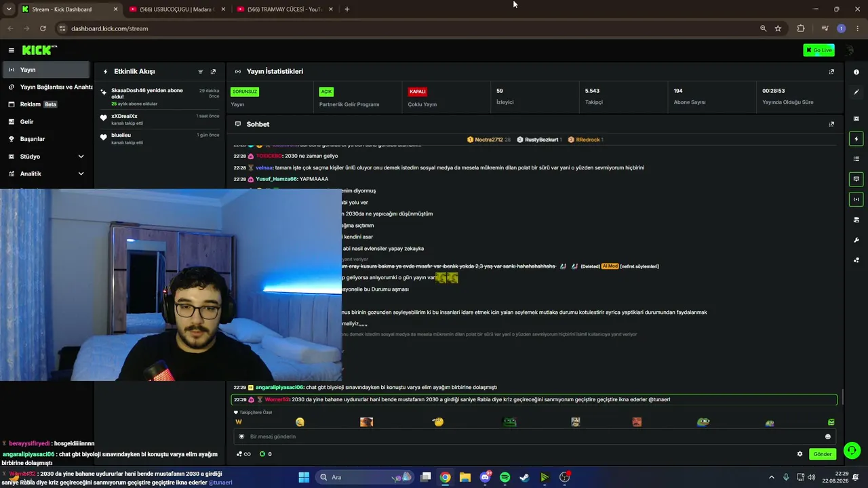868x488 pixels.
Task: Open the Kick hamburger menu
Action: click(12, 50)
